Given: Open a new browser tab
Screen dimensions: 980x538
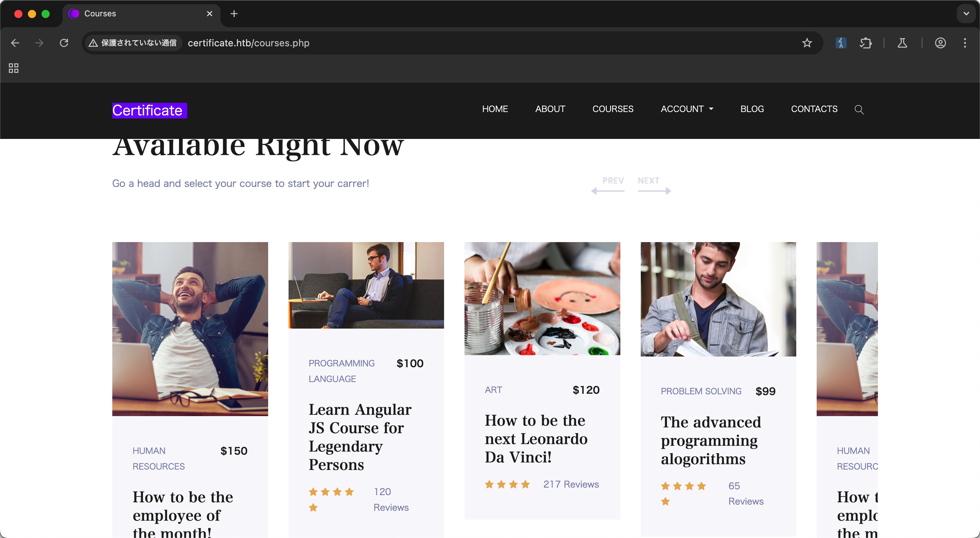Looking at the screenshot, I should 234,14.
